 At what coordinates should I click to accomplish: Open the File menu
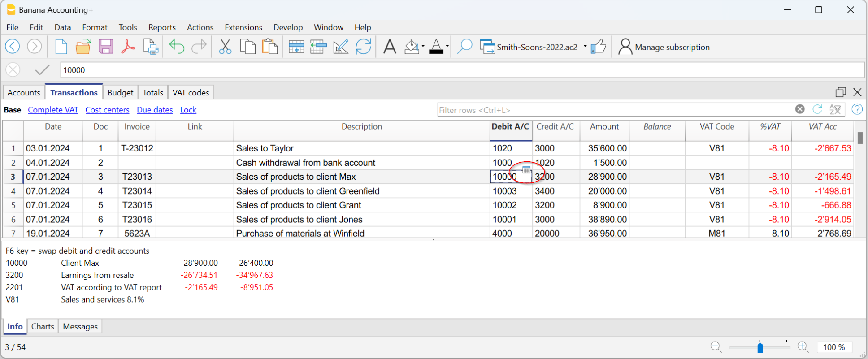(13, 27)
